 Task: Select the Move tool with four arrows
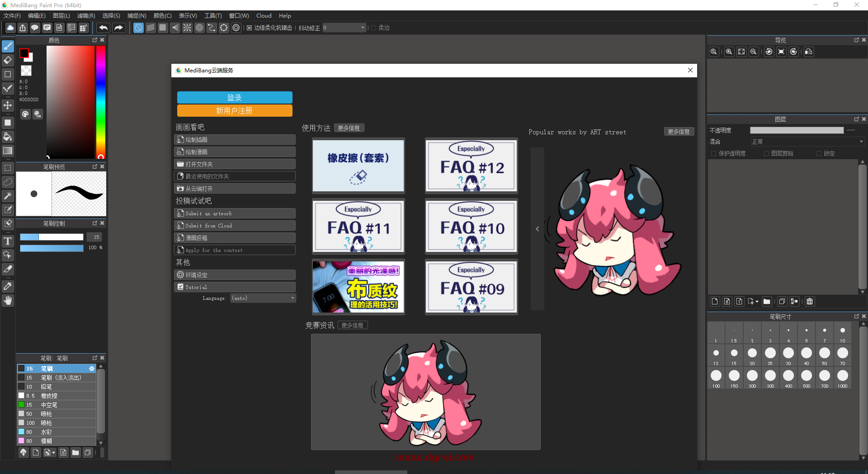click(8, 105)
